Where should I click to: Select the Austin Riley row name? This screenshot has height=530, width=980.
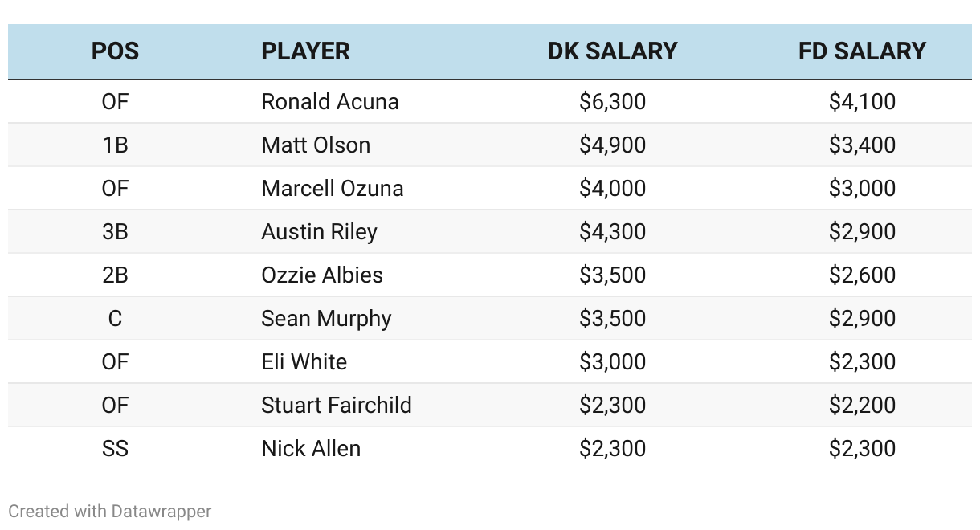(319, 232)
